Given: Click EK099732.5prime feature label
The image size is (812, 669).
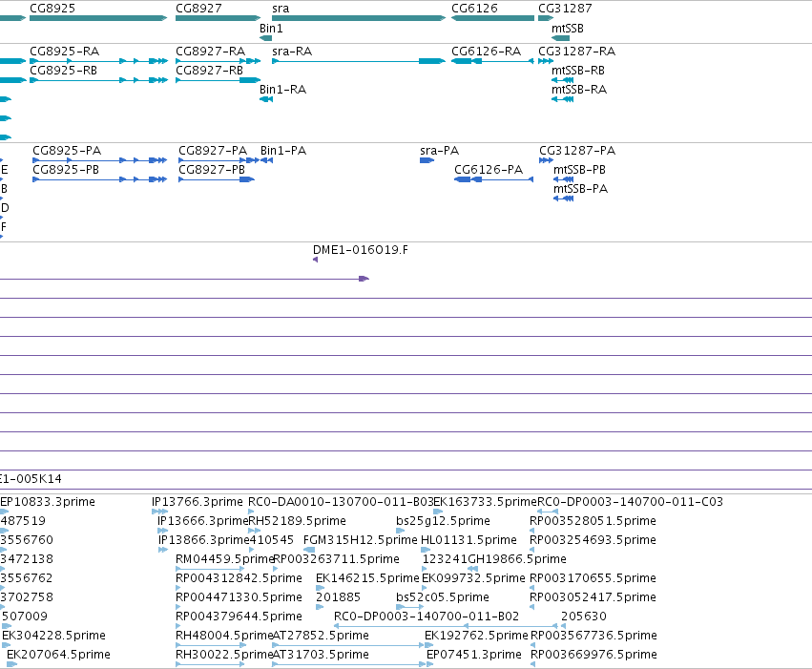Looking at the screenshot, I should pos(474,578).
